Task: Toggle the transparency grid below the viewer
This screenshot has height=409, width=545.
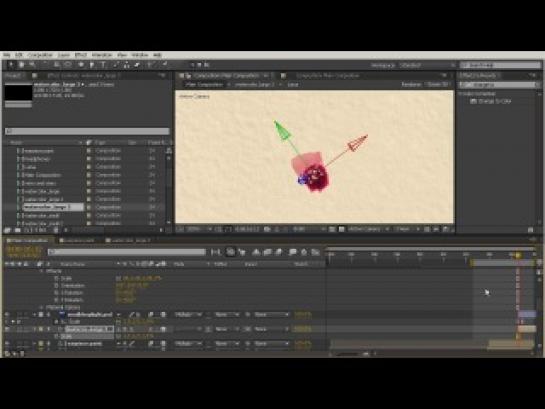Action: 342,229
